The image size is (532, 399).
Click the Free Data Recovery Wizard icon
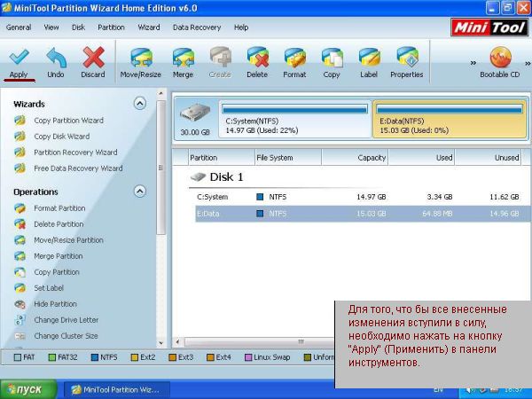click(x=20, y=168)
